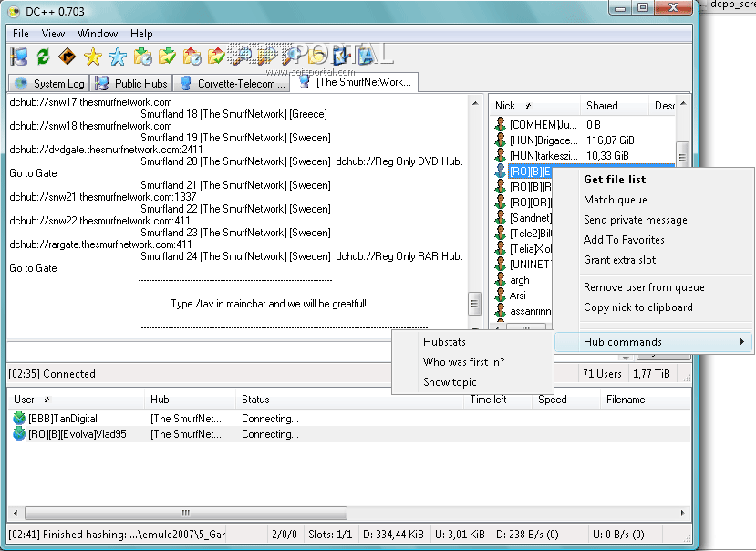Open the Settings toolbar icon
This screenshot has width=756, height=551.
(341, 57)
